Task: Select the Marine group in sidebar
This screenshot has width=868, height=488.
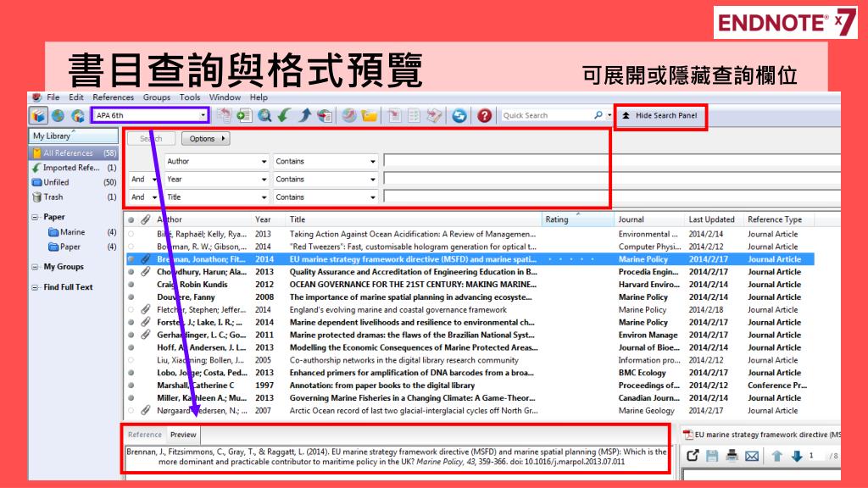Action: [x=73, y=232]
